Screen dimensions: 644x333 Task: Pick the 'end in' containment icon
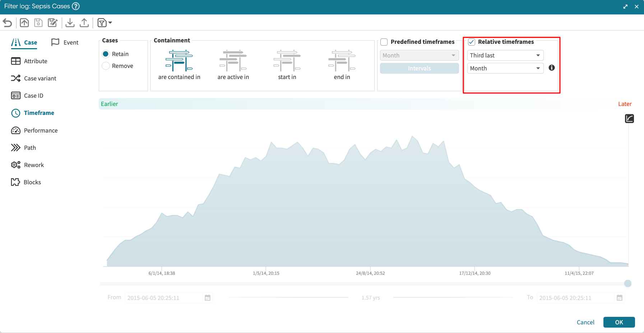click(342, 61)
